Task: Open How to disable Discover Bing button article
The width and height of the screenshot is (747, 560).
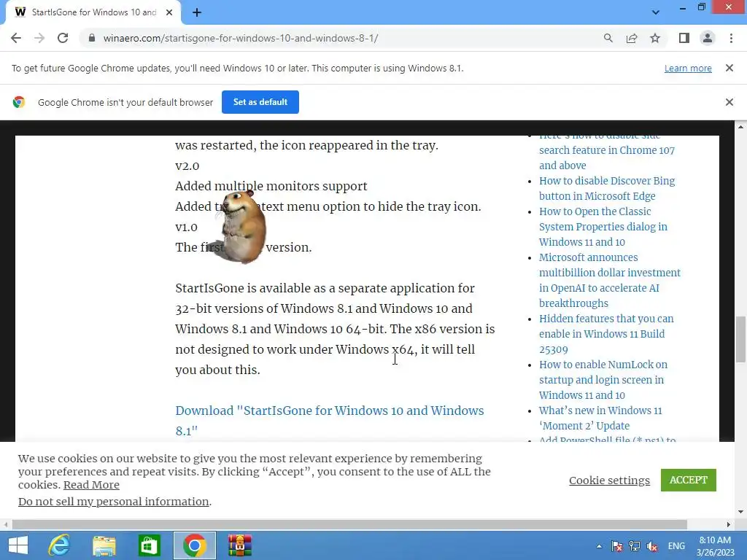Action: (x=607, y=189)
